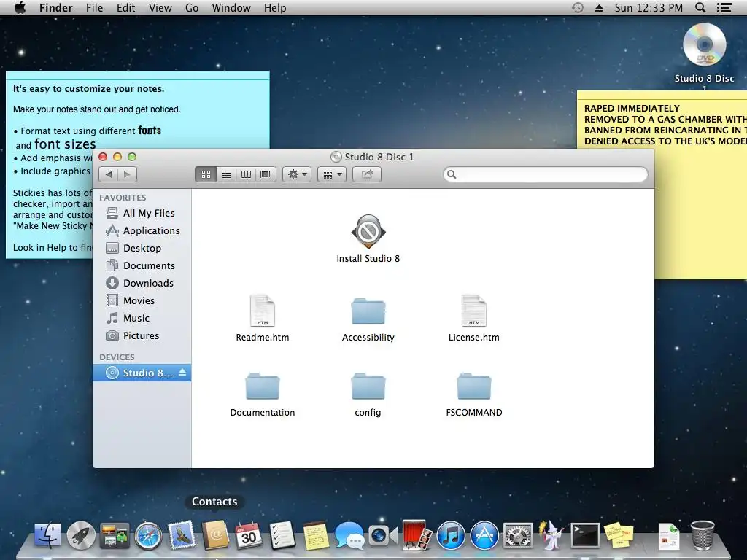Open the Documentation folder

[x=263, y=386]
